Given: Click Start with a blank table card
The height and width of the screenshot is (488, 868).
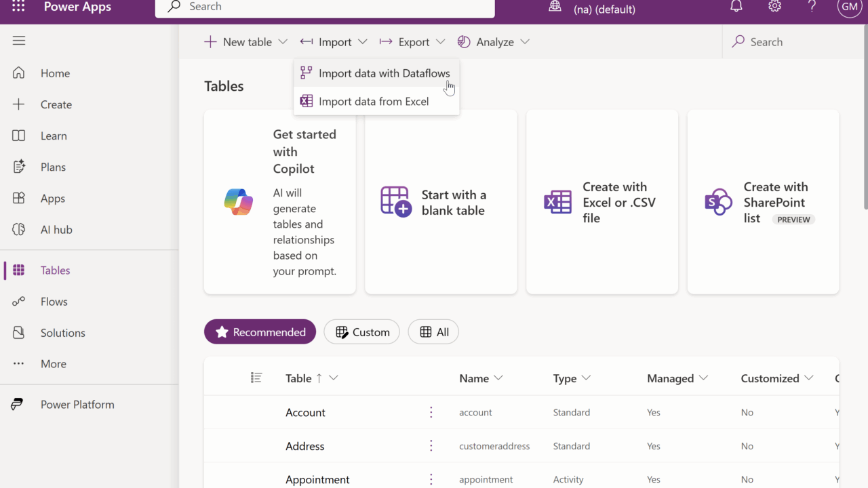Looking at the screenshot, I should 441,202.
